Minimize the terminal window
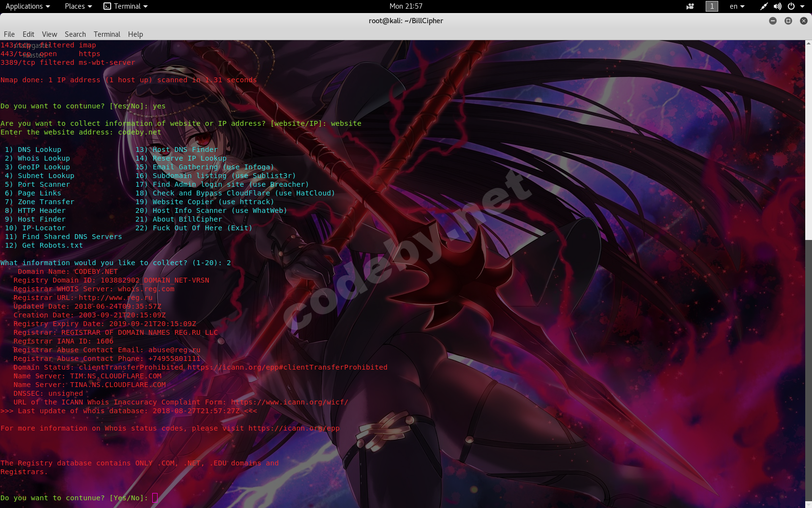 (773, 21)
